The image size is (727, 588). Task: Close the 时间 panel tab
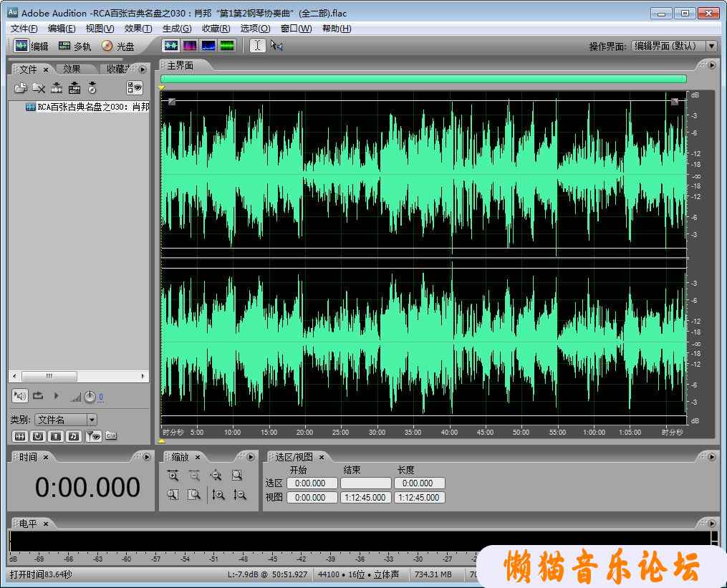[x=46, y=457]
